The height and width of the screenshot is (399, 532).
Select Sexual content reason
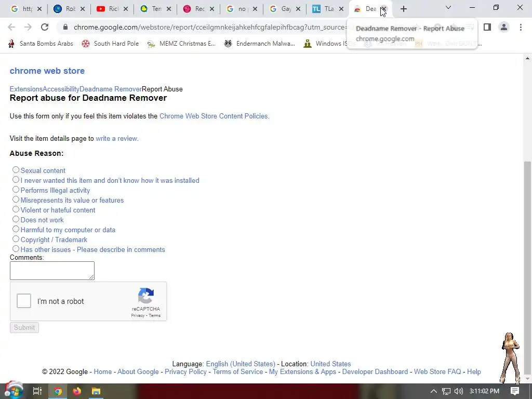pyautogui.click(x=16, y=170)
